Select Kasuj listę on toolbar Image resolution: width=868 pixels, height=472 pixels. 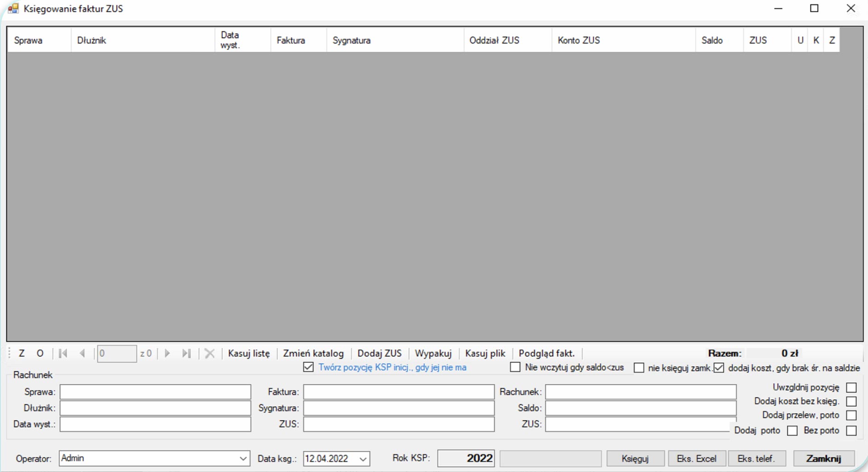(x=249, y=353)
